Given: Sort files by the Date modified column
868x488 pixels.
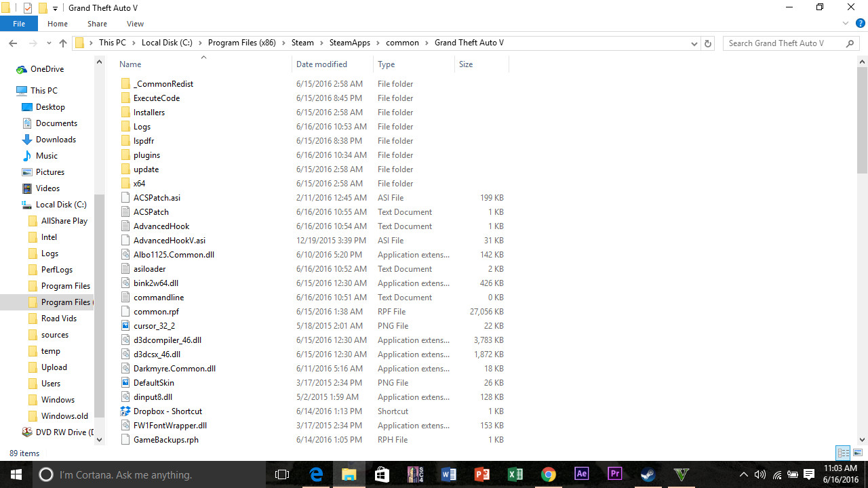Looking at the screenshot, I should pos(321,64).
